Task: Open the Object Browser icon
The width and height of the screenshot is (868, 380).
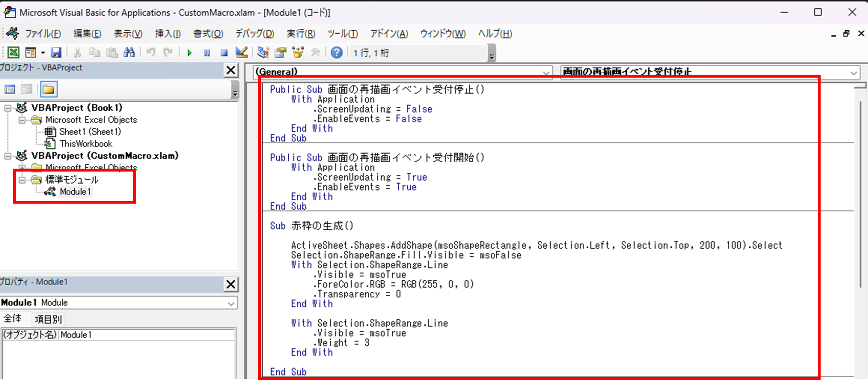Action: (x=298, y=52)
